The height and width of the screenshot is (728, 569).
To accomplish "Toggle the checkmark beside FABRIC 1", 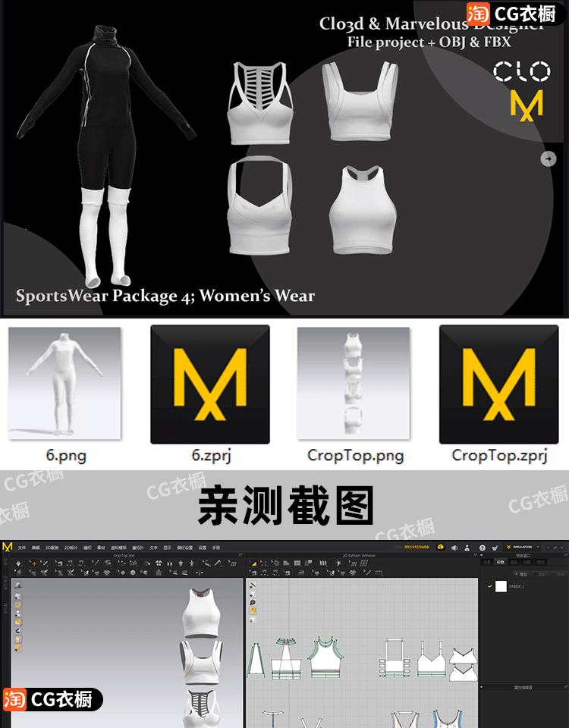I will (x=489, y=586).
